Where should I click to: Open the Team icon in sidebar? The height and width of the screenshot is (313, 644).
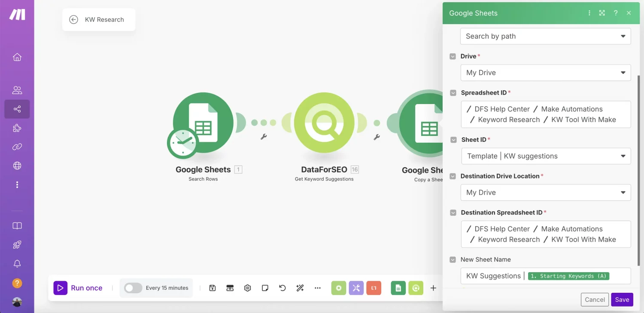tap(17, 90)
